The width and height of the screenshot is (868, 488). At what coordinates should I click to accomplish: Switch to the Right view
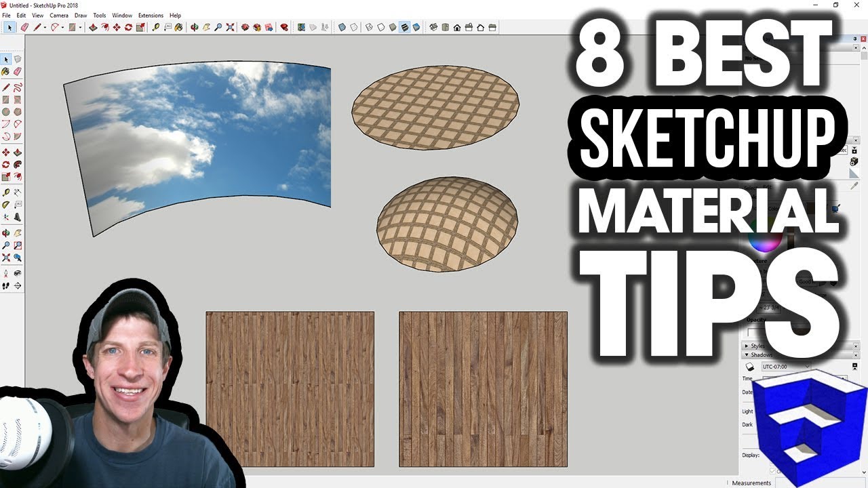469,28
